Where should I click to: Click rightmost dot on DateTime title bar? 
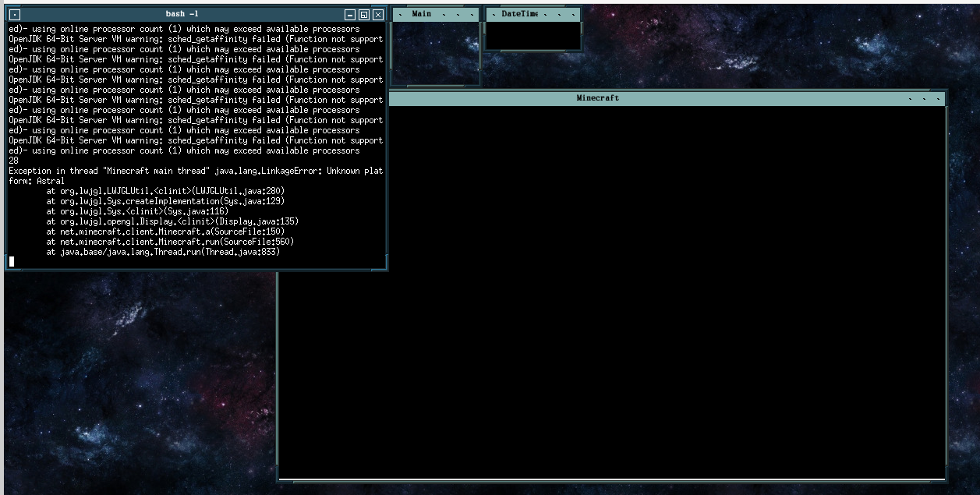click(x=574, y=15)
